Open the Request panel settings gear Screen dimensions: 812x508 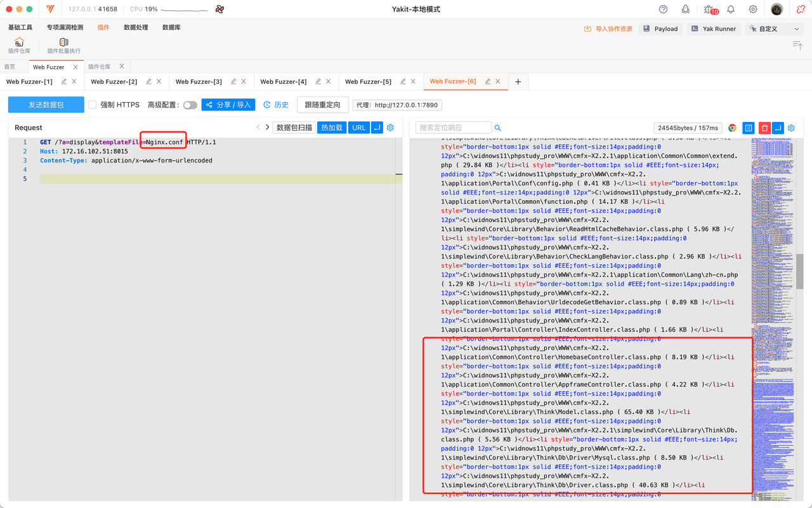pyautogui.click(x=390, y=128)
